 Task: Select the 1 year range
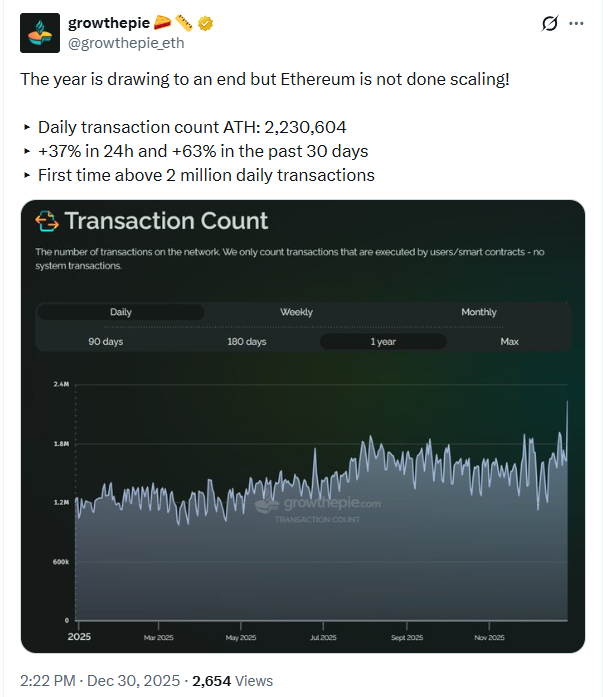(382, 342)
